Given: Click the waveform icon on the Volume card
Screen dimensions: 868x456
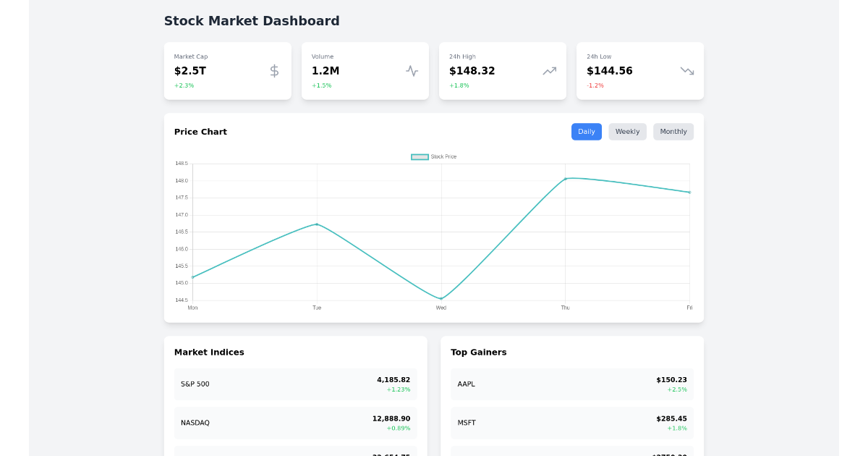Looking at the screenshot, I should 411,71.
